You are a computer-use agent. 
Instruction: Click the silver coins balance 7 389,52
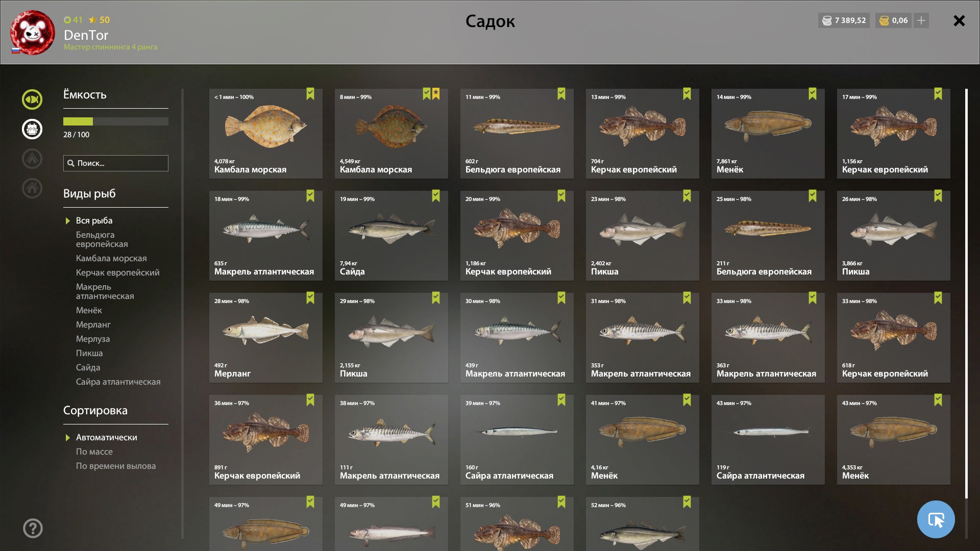coord(844,20)
